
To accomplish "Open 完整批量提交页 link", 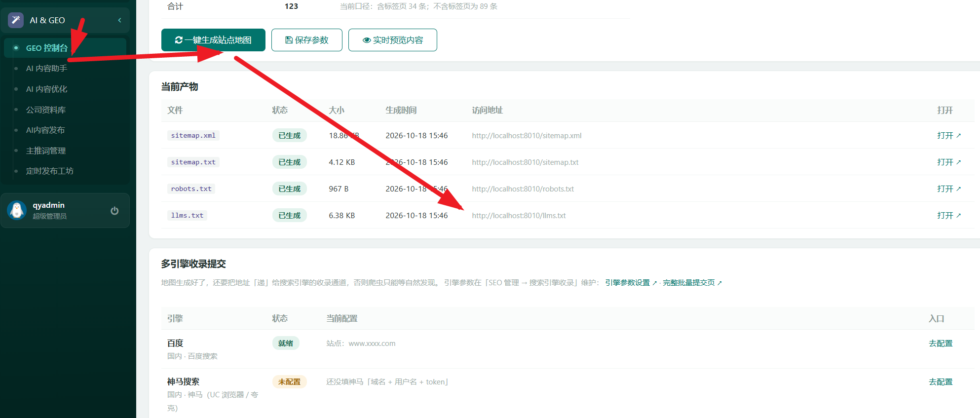I will [x=692, y=283].
